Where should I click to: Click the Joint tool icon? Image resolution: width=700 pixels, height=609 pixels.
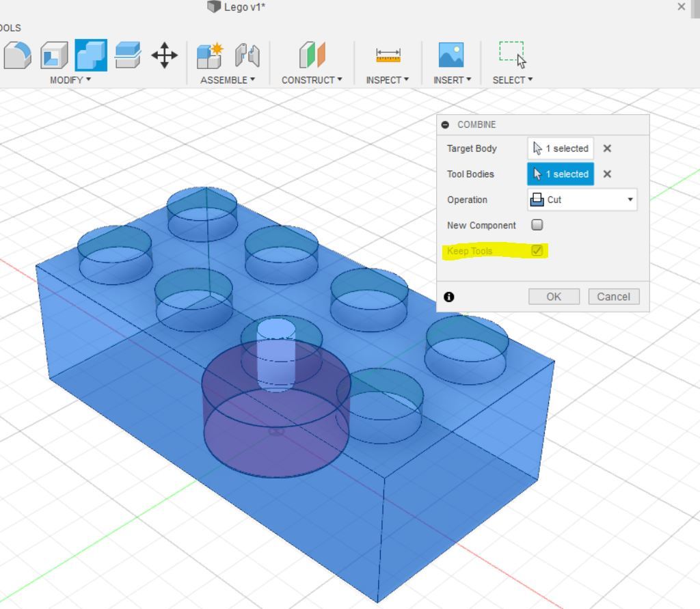coord(247,55)
